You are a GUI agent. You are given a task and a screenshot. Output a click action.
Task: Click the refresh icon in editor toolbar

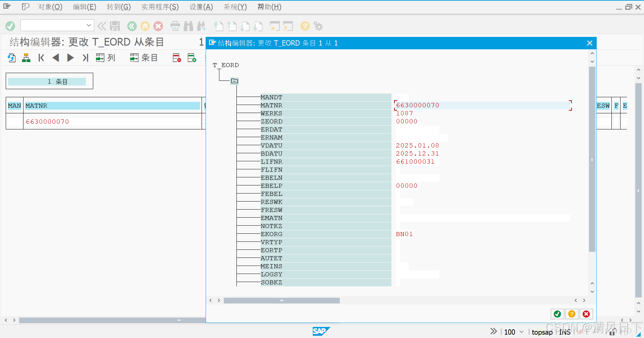click(11, 58)
